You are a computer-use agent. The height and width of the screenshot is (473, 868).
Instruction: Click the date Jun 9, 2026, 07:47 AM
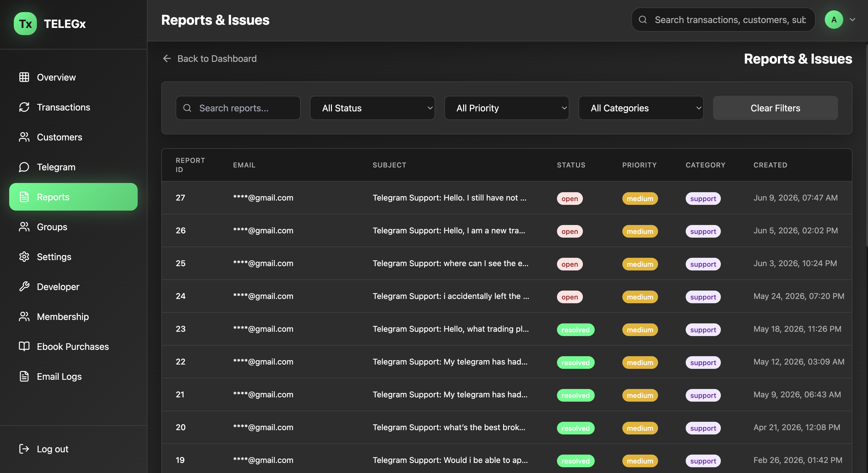(x=795, y=198)
